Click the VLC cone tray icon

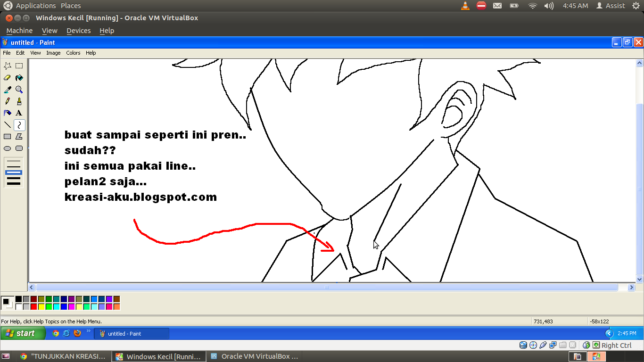point(465,6)
